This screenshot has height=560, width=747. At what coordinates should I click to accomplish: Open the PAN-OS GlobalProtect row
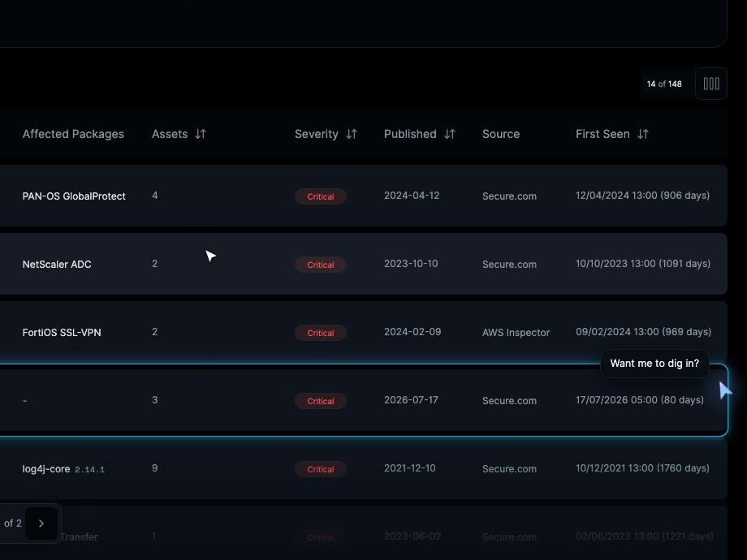coord(363,196)
